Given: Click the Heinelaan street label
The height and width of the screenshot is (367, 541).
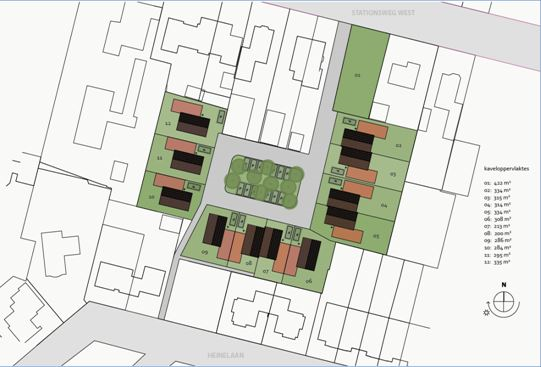Looking at the screenshot, I should pos(226,355).
